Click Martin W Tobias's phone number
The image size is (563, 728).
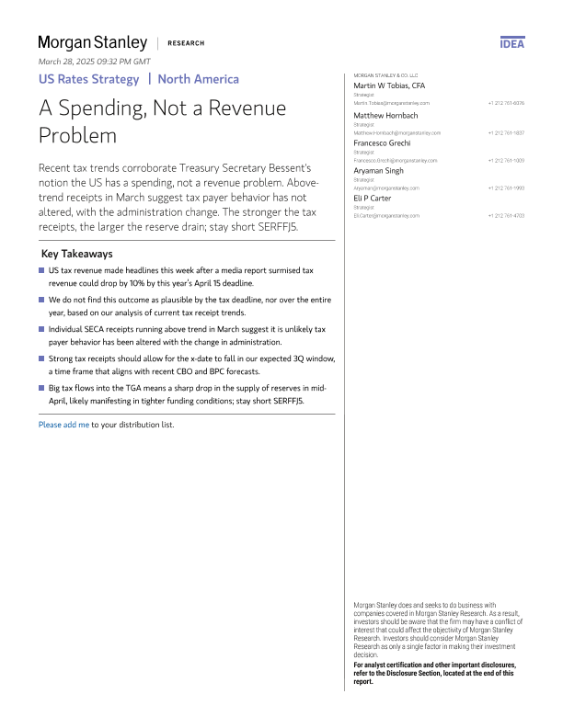coord(506,104)
